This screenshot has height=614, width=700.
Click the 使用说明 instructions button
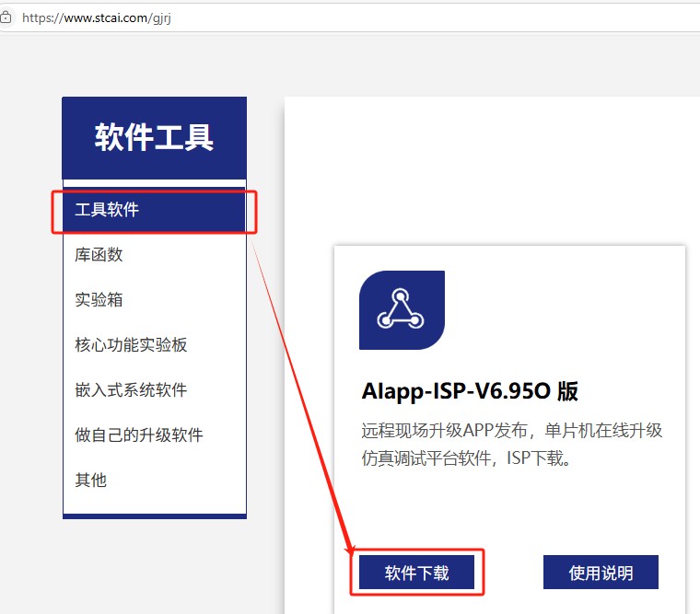tap(601, 573)
